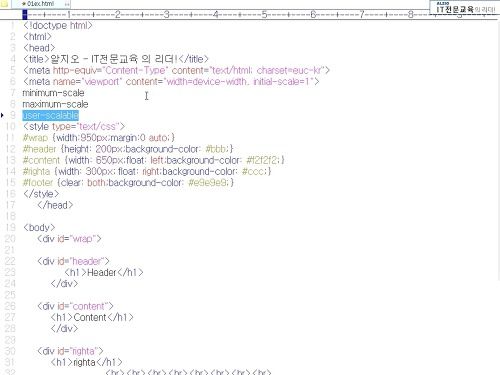The width and height of the screenshot is (500, 375).
Task: Click the #ccc color value
Action: [x=253, y=172]
